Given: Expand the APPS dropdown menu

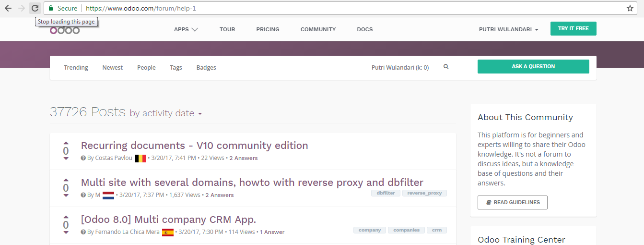Looking at the screenshot, I should point(186,29).
